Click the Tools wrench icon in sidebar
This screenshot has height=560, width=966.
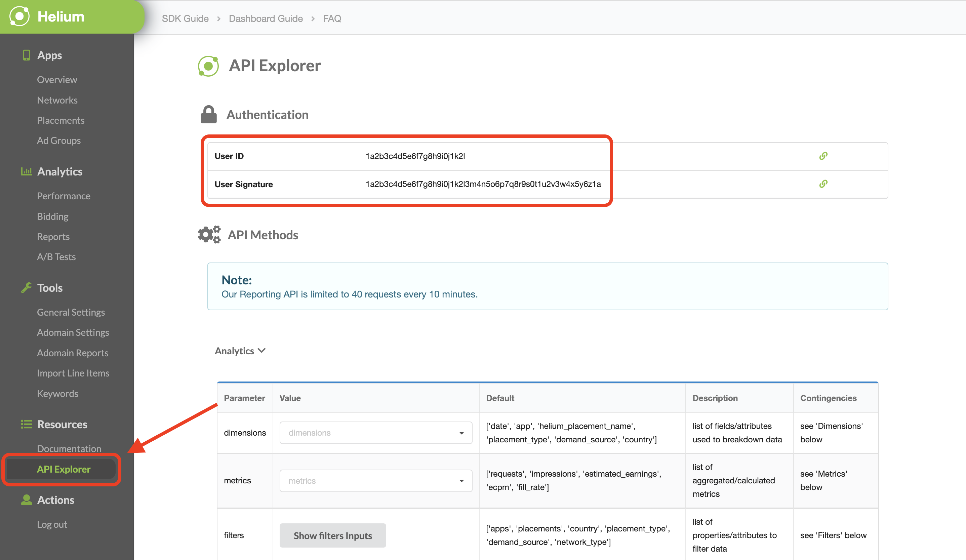(x=25, y=287)
